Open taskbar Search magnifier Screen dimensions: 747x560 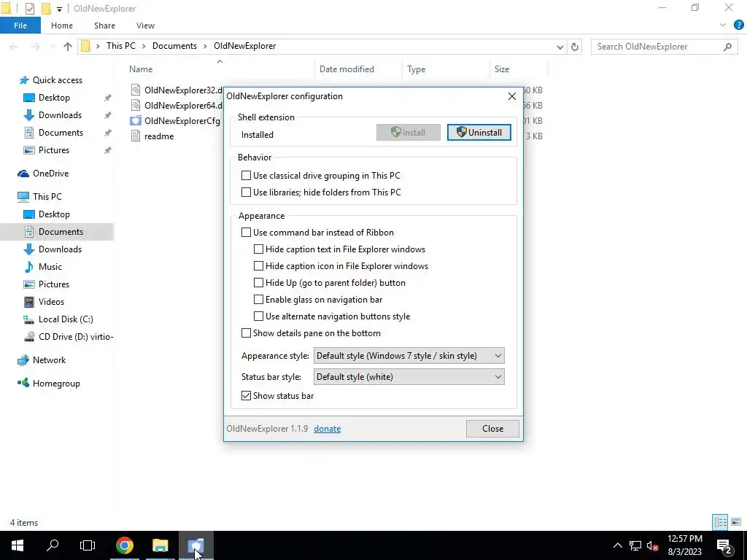tap(53, 545)
